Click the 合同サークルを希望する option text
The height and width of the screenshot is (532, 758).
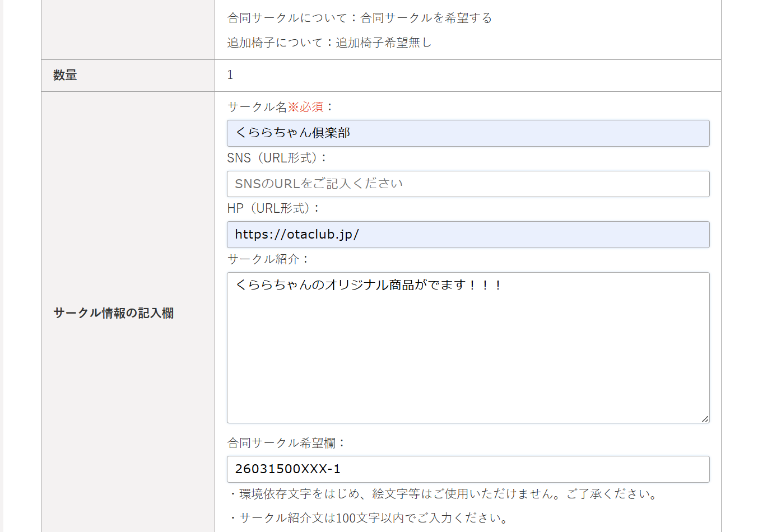(x=426, y=18)
